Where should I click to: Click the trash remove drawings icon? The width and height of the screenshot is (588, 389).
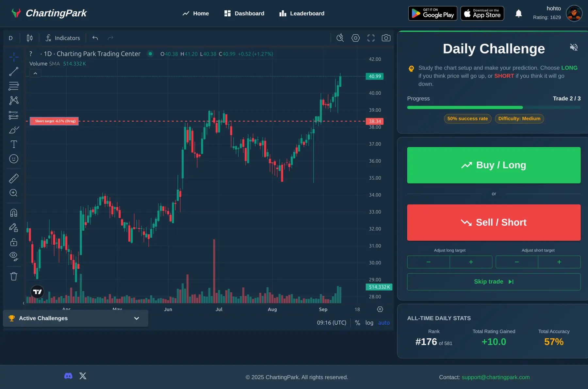(x=14, y=276)
